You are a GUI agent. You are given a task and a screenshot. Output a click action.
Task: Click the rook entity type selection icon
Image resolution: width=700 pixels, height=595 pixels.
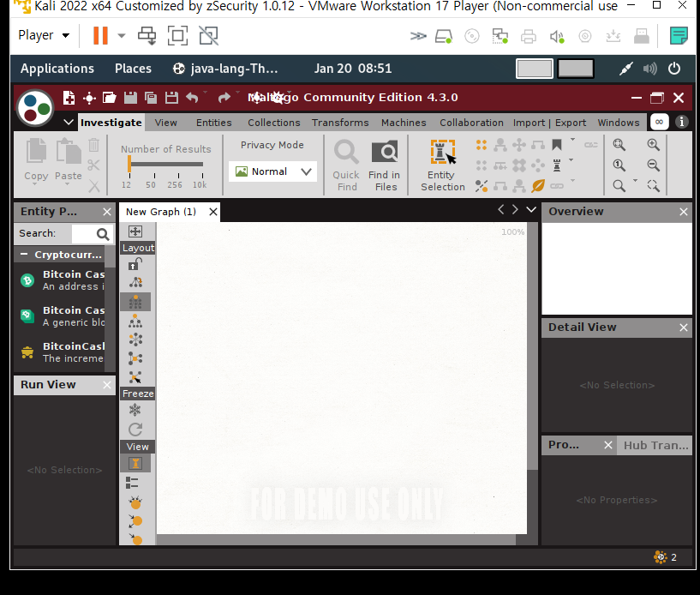tap(557, 165)
